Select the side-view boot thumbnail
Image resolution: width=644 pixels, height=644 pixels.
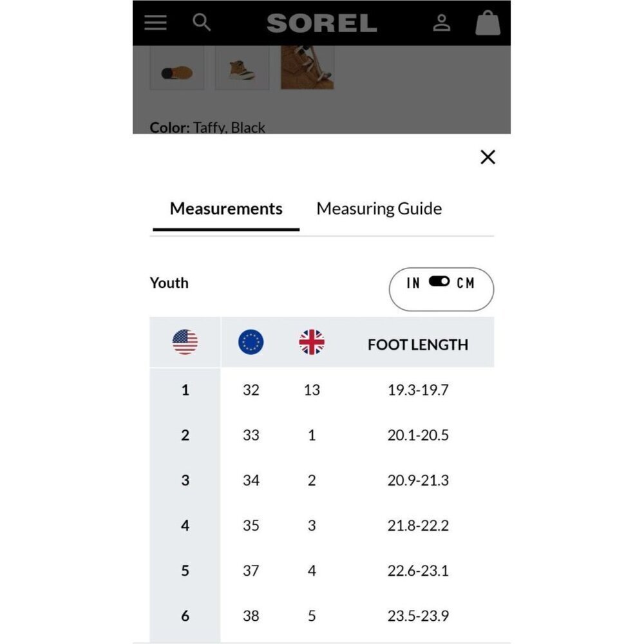[242, 68]
